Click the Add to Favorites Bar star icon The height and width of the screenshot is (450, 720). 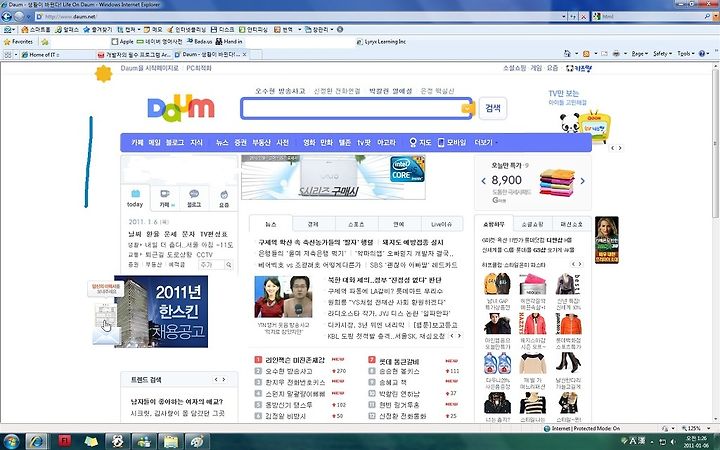tap(45, 42)
